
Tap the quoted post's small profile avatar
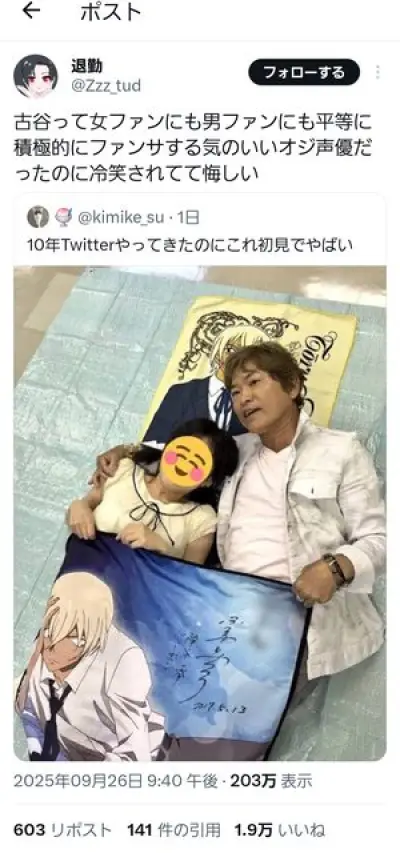38,217
